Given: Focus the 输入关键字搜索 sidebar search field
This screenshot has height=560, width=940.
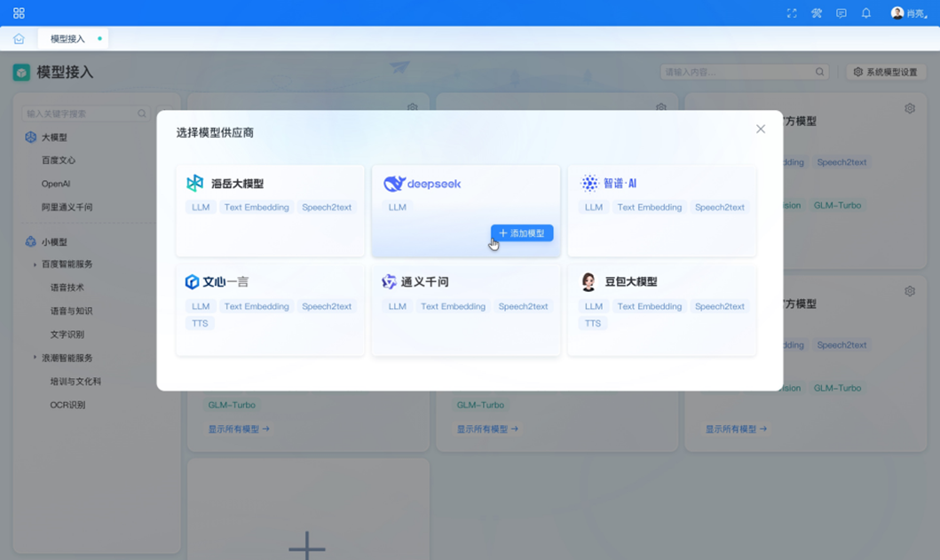Looking at the screenshot, I should tap(84, 114).
